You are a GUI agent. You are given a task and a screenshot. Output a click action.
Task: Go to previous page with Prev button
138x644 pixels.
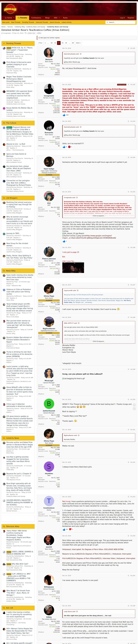(40, 43)
